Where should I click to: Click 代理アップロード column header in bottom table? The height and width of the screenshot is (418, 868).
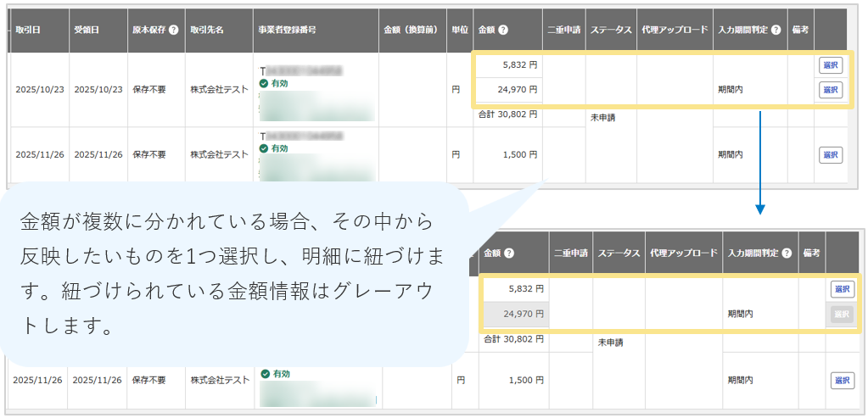(684, 253)
